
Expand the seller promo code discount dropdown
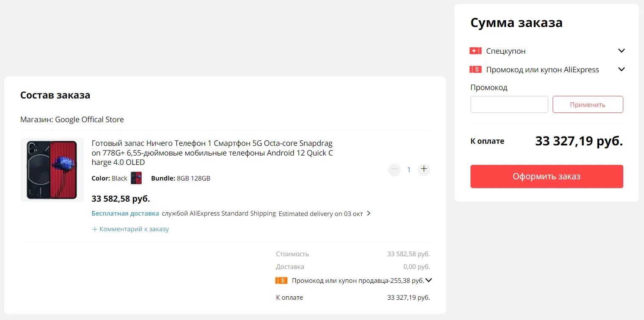(x=428, y=280)
